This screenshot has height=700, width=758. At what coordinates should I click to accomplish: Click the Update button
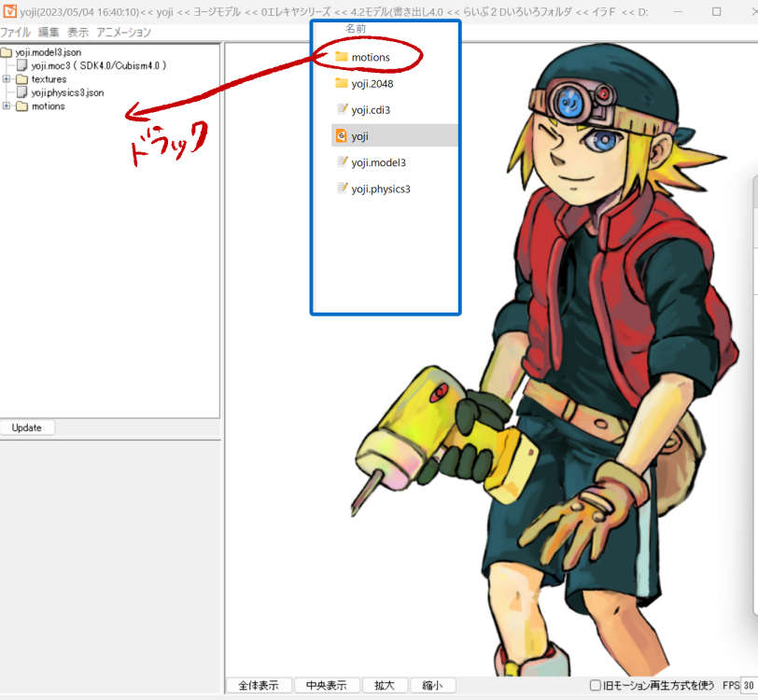(27, 427)
